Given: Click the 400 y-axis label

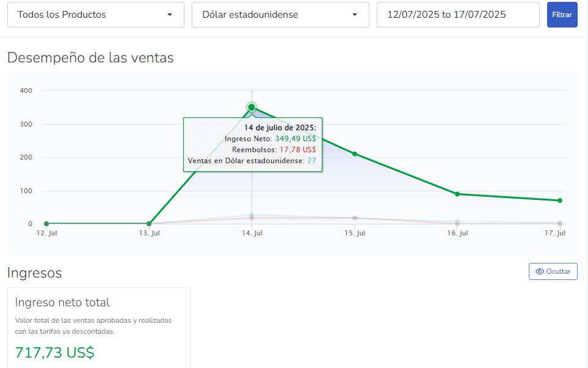Looking at the screenshot, I should (26, 90).
